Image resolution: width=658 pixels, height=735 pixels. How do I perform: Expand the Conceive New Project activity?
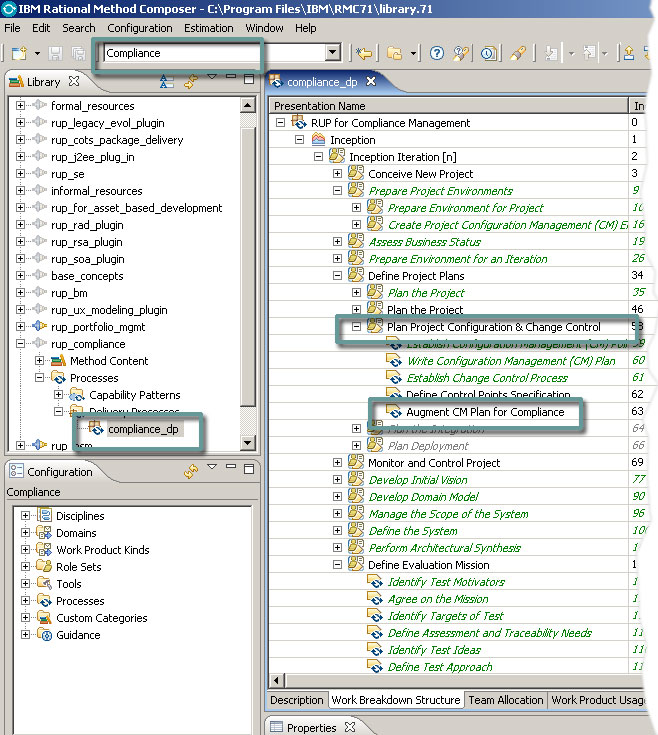pyautogui.click(x=337, y=173)
